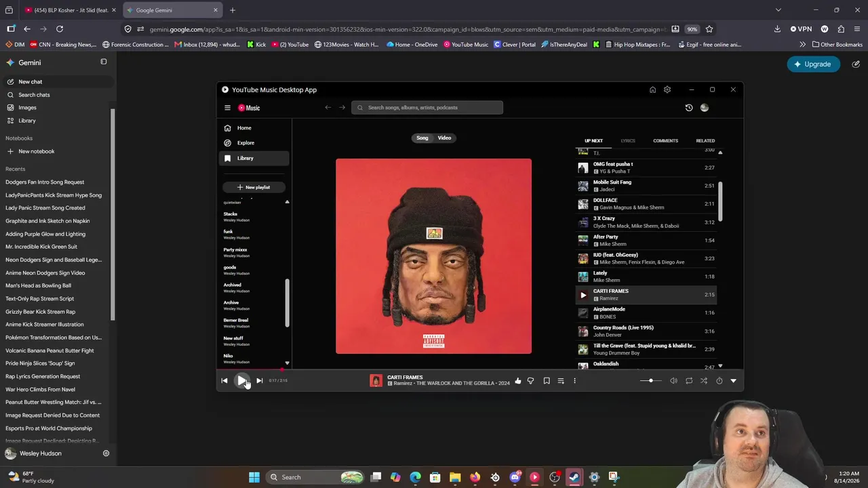Open the Windows Start menu
This screenshot has width=868, height=488.
click(254, 477)
